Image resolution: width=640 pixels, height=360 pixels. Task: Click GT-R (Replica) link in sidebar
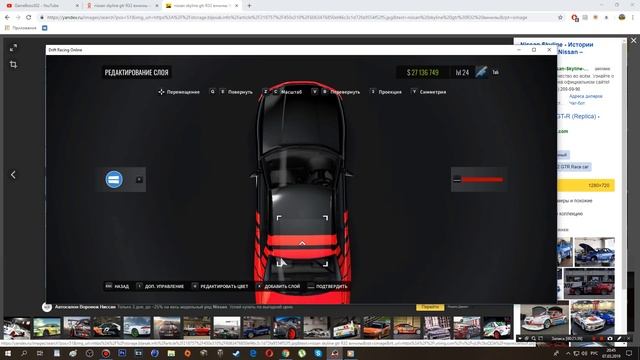[x=578, y=116]
